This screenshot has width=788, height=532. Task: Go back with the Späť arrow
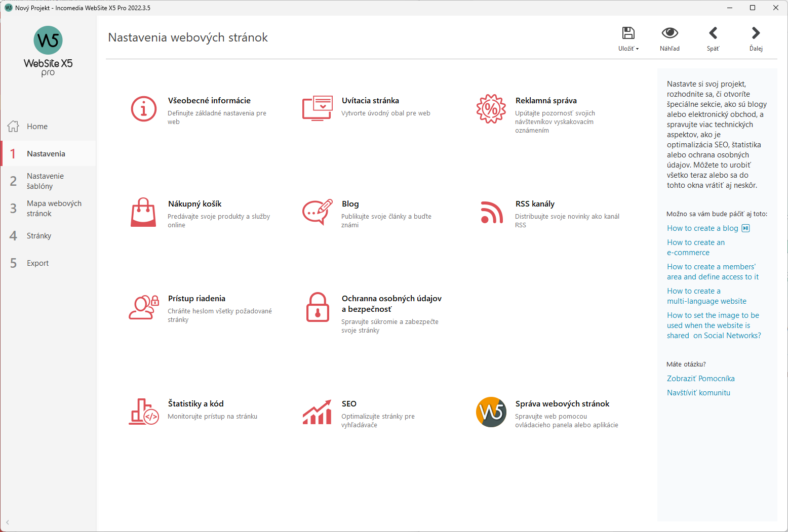[713, 33]
